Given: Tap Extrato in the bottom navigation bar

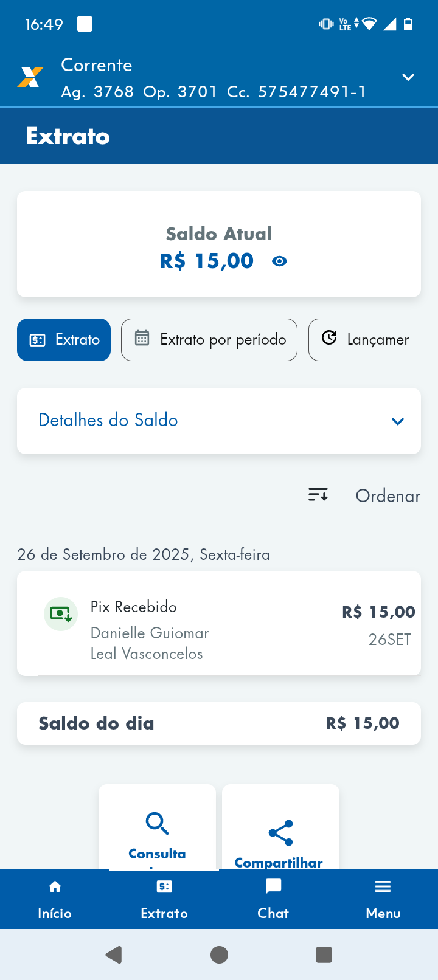Looking at the screenshot, I should pyautogui.click(x=164, y=899).
